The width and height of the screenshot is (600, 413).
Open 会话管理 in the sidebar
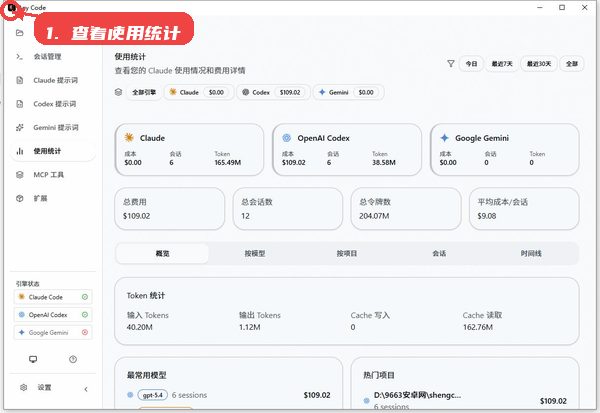click(47, 57)
